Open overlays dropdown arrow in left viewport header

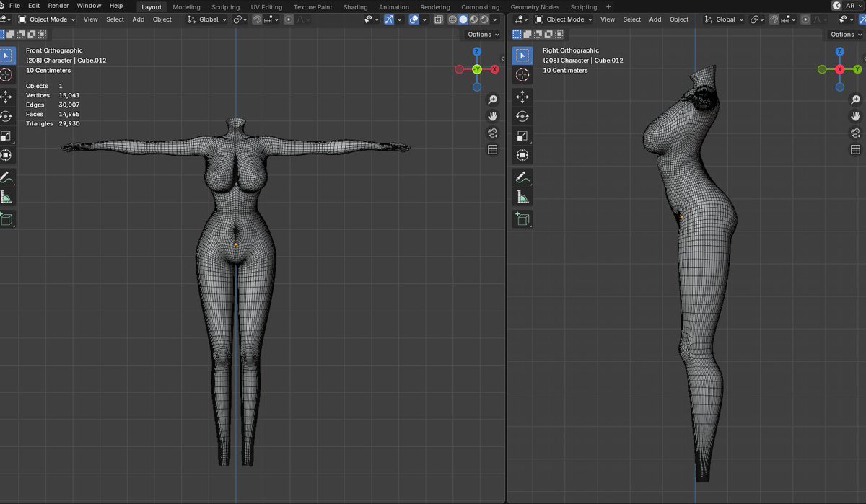(424, 19)
